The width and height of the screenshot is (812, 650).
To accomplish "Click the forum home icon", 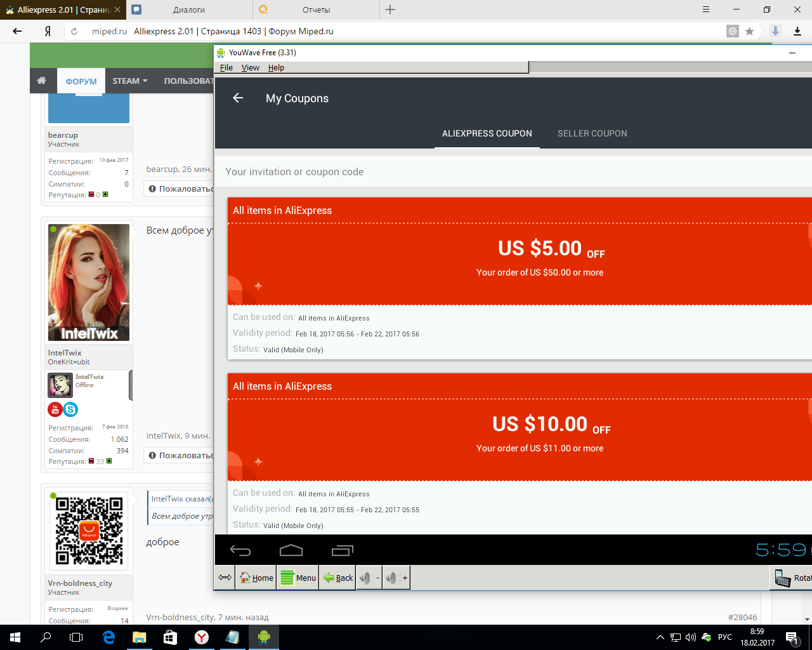I will (42, 81).
